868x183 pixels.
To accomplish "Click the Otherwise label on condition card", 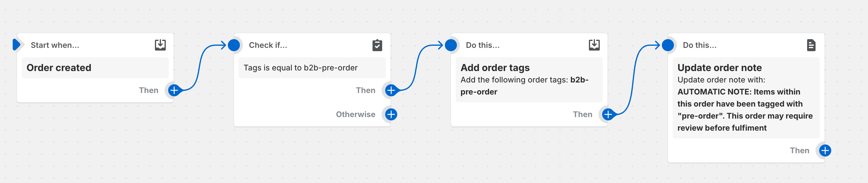I will [x=356, y=114].
